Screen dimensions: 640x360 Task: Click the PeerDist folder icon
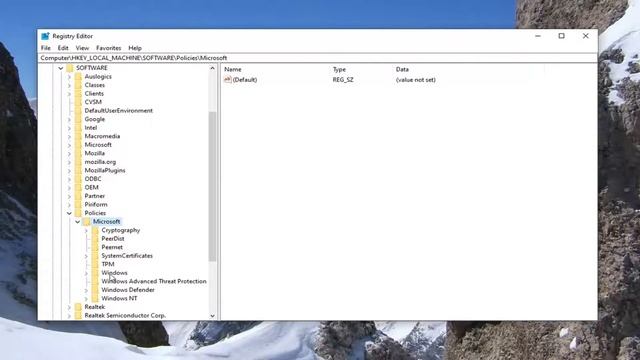pos(95,239)
